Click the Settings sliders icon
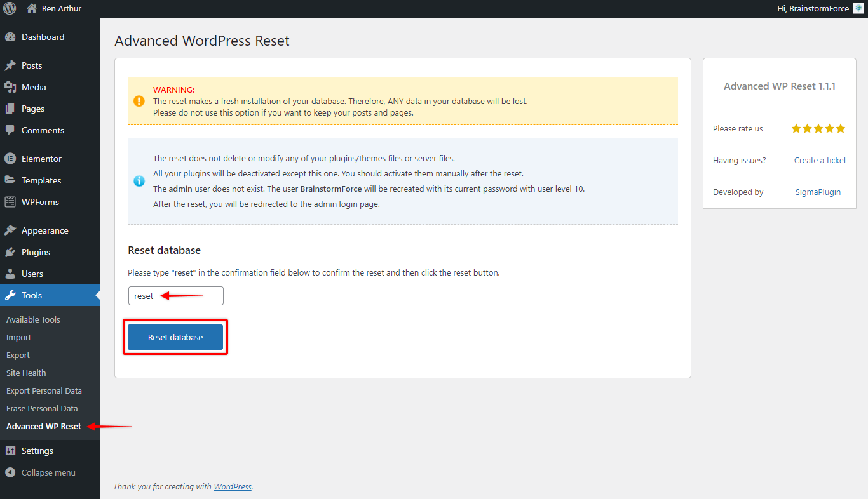868x499 pixels. click(x=10, y=451)
